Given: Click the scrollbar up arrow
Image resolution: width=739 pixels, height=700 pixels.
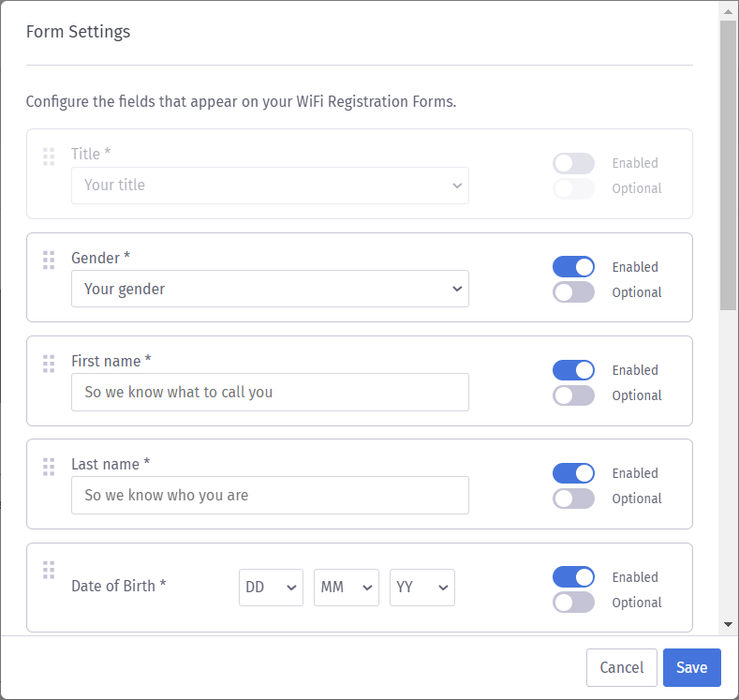Looking at the screenshot, I should pos(728,12).
